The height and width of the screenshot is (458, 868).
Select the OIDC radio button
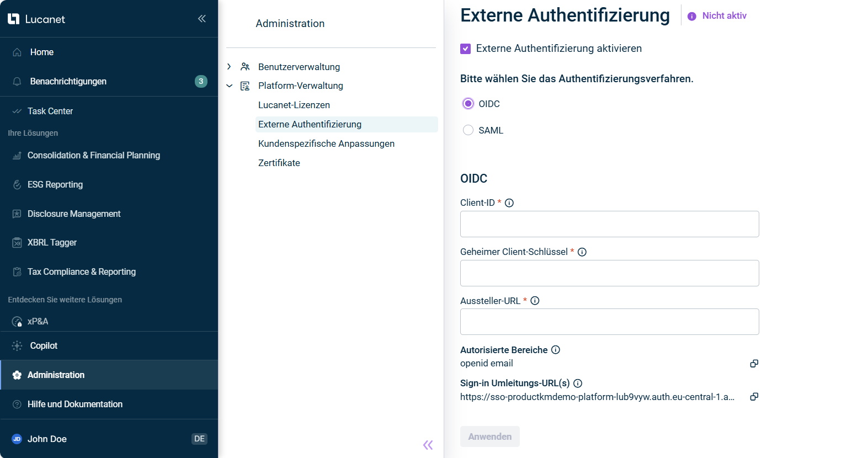click(468, 104)
